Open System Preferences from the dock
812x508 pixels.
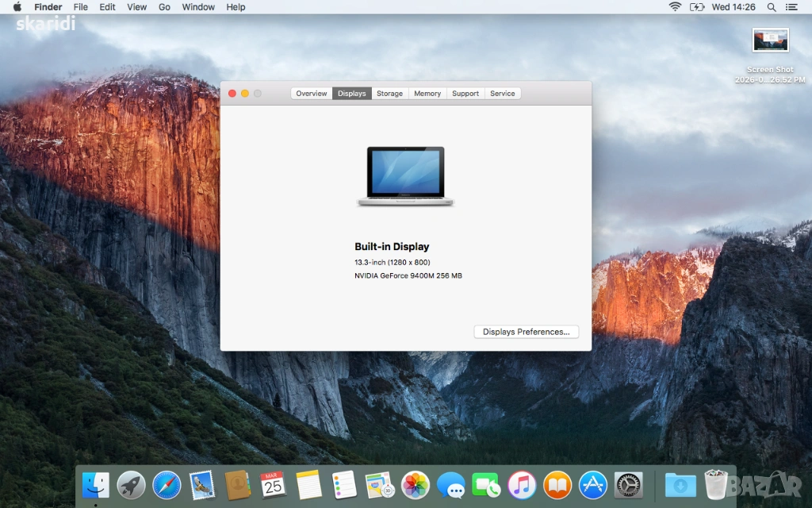[x=629, y=484]
